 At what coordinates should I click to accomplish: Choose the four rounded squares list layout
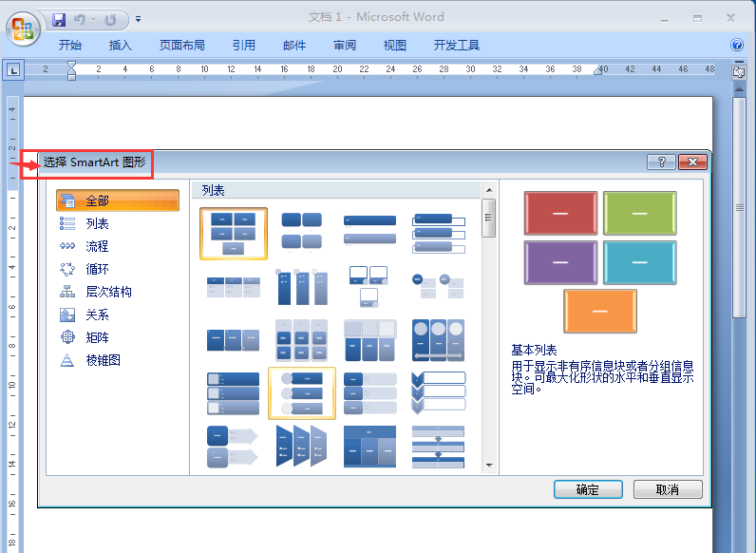301,234
